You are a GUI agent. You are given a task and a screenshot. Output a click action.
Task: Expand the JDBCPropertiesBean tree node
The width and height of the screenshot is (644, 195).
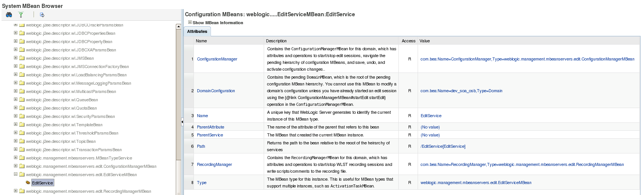coord(15,33)
